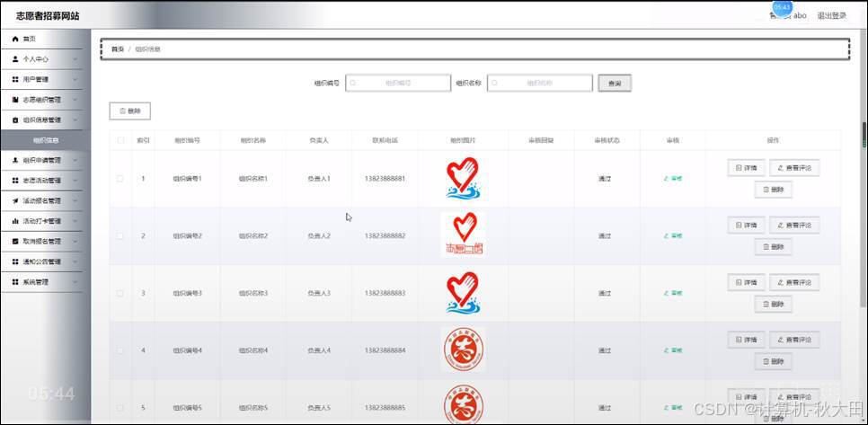Image resolution: width=868 pixels, height=425 pixels.
Task: Check the checkbox for row index 3
Action: tap(120, 293)
